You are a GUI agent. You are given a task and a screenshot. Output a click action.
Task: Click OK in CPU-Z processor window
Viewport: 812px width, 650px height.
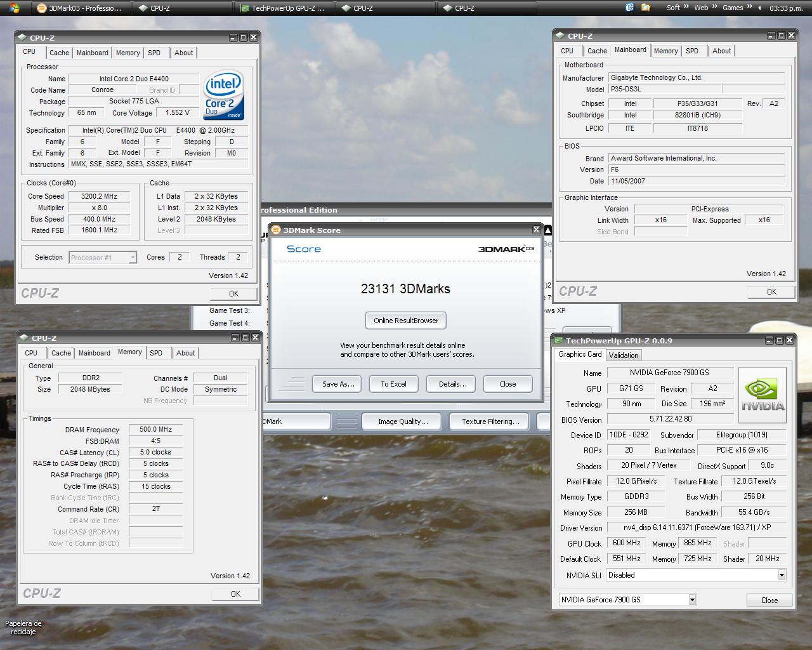point(234,293)
